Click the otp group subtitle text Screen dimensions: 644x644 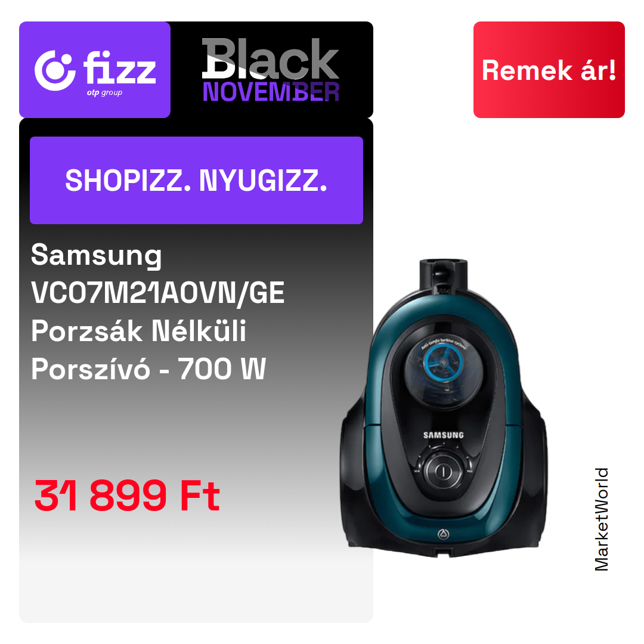(x=104, y=93)
